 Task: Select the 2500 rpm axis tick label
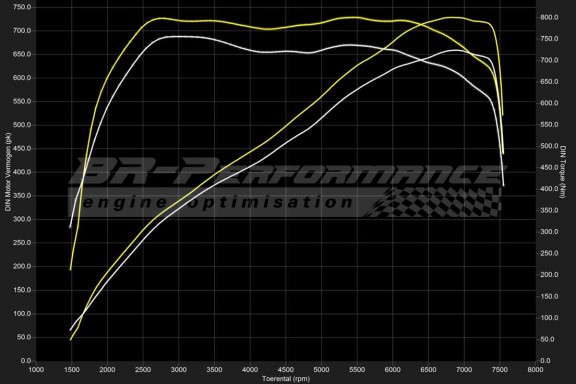(143, 369)
